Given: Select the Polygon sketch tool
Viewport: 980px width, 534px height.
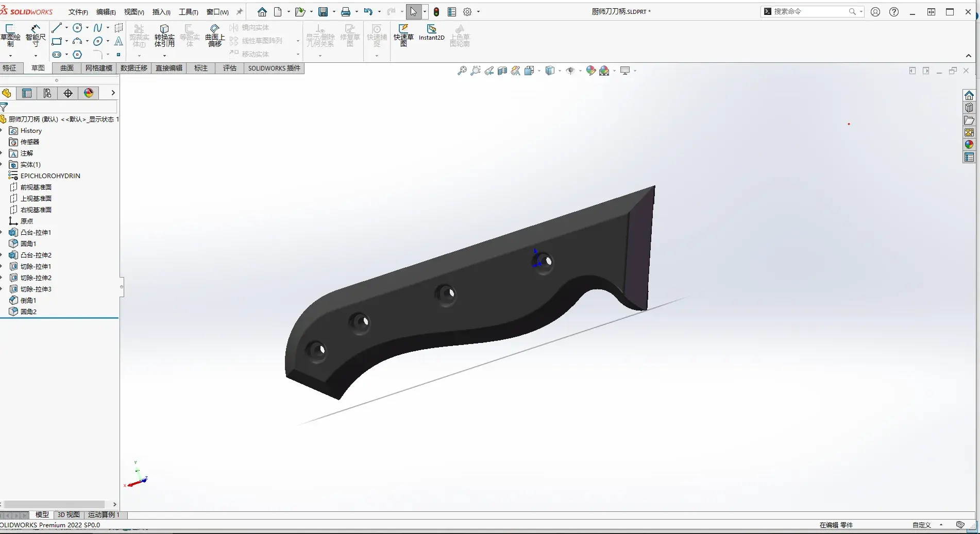Looking at the screenshot, I should tap(77, 55).
